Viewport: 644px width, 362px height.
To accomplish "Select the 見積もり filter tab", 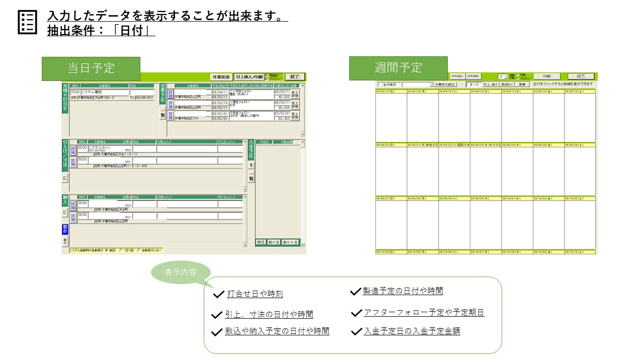I will (507, 84).
